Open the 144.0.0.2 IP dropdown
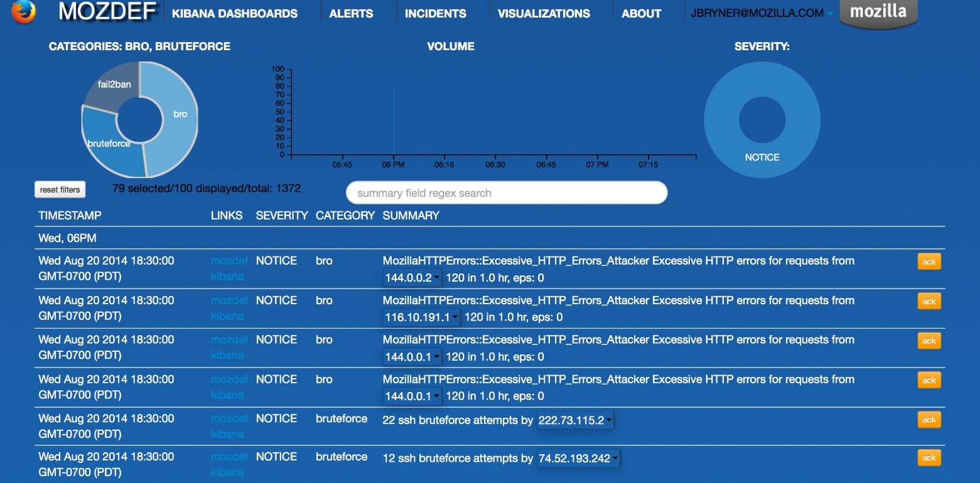 tap(412, 278)
